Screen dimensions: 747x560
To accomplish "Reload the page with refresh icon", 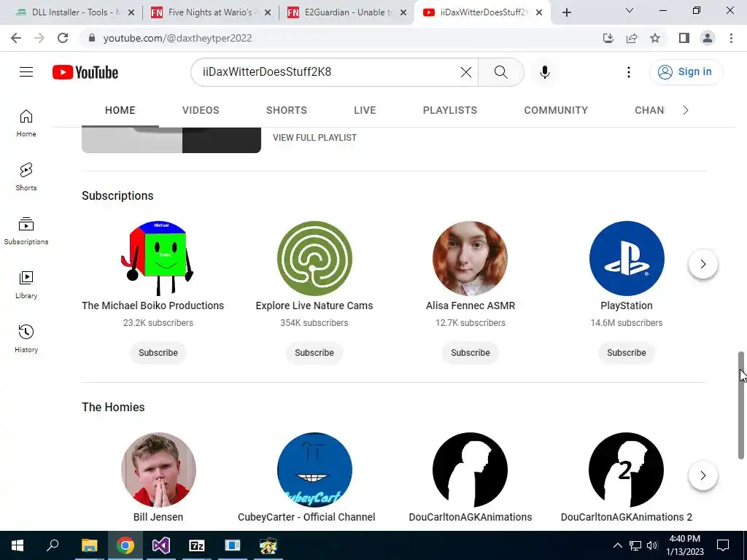I will 63,38.
